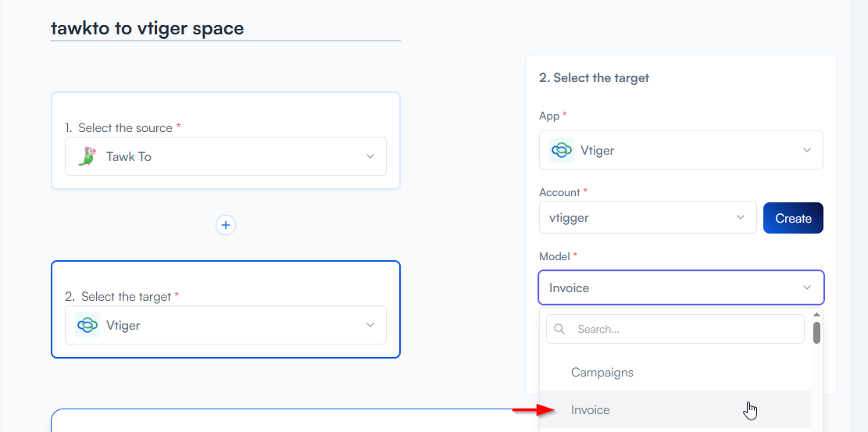Image resolution: width=868 pixels, height=432 pixels.
Task: Click the partially visible card at the bottom
Action: tap(289, 420)
